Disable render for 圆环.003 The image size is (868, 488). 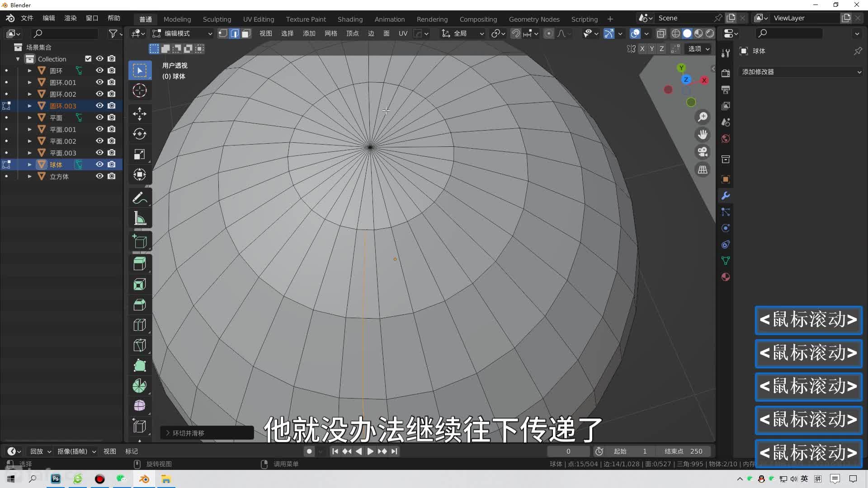pos(112,106)
